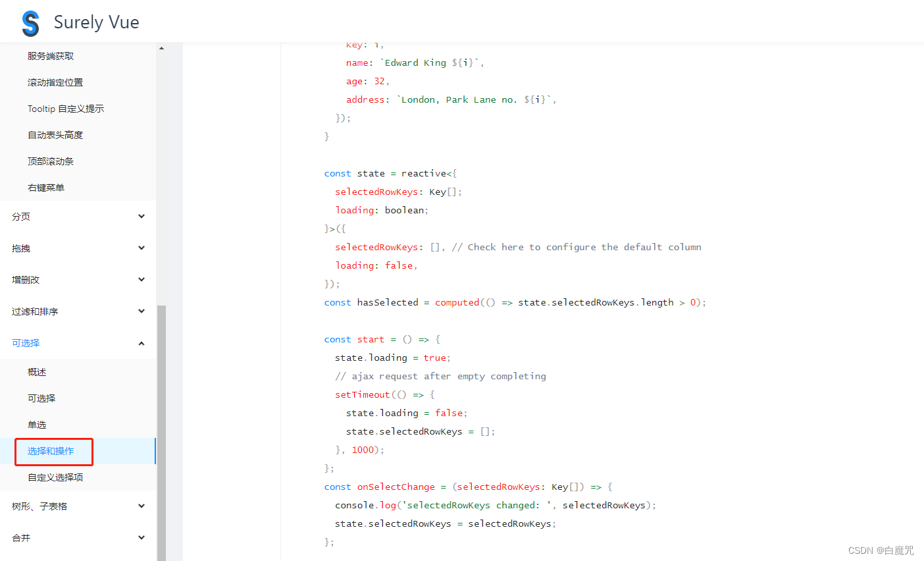Click the sidebar scrollbar thumb

tap(161, 433)
